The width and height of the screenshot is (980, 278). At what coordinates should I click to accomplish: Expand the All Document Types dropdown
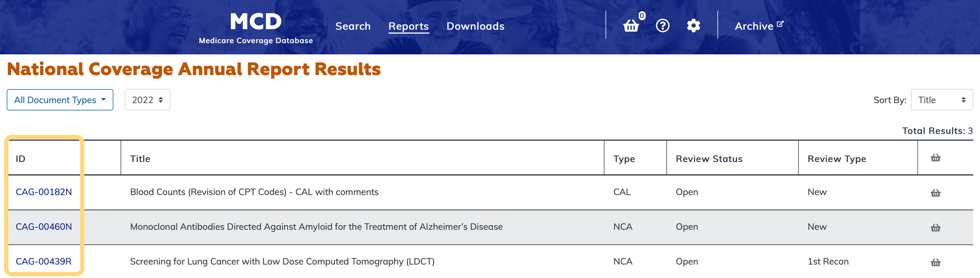tap(60, 100)
